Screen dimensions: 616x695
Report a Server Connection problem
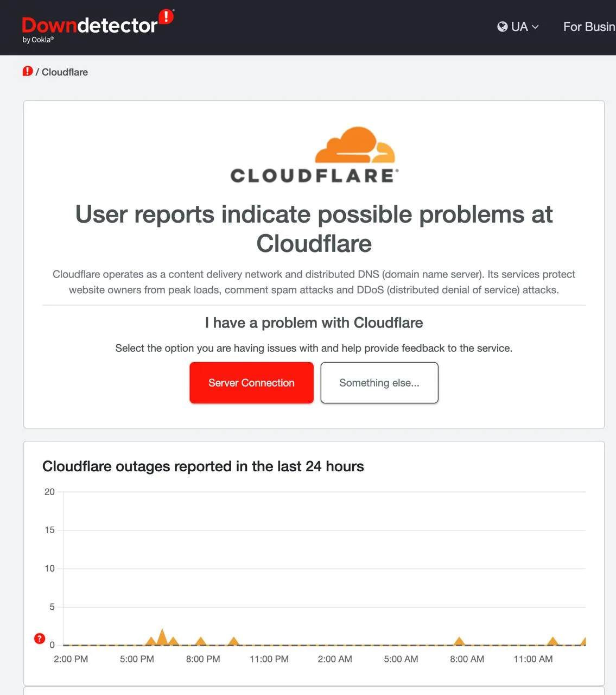tap(251, 383)
